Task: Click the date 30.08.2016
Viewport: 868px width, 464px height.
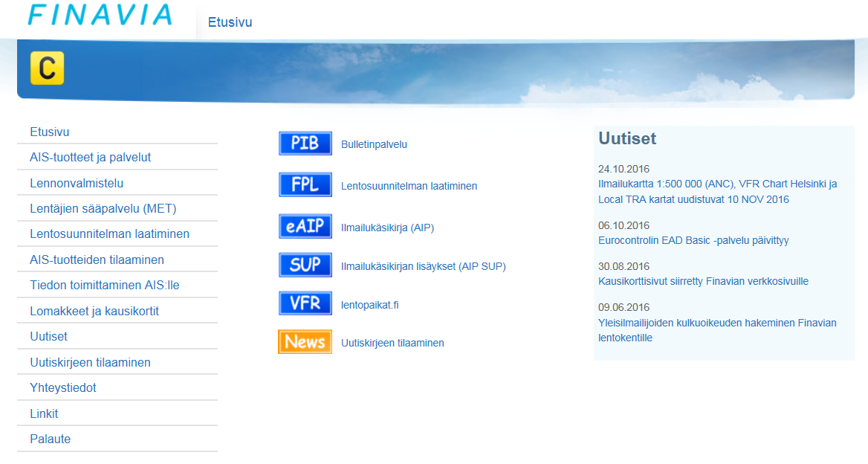Action: coord(624,266)
